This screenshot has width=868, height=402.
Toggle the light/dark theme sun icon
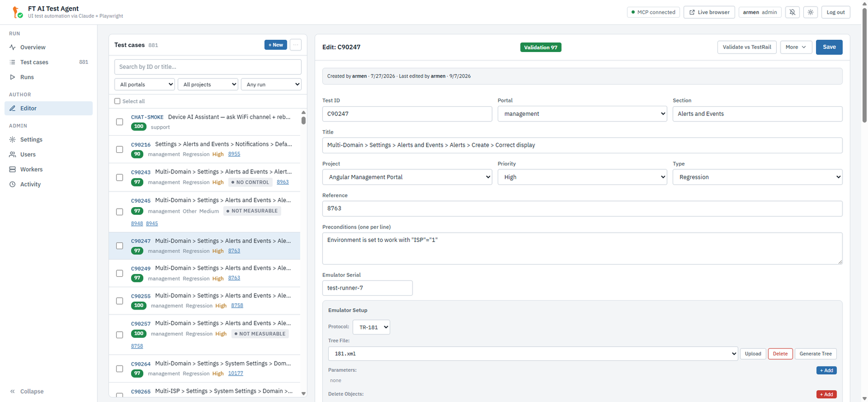[810, 12]
